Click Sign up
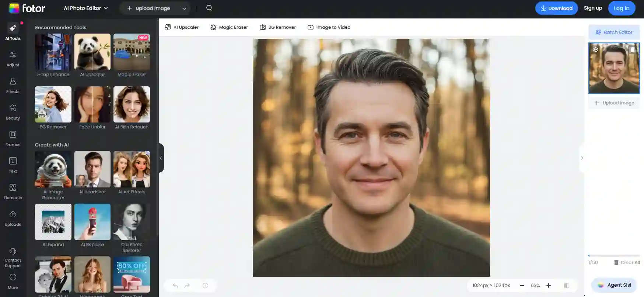The height and width of the screenshot is (297, 644). pos(593,8)
